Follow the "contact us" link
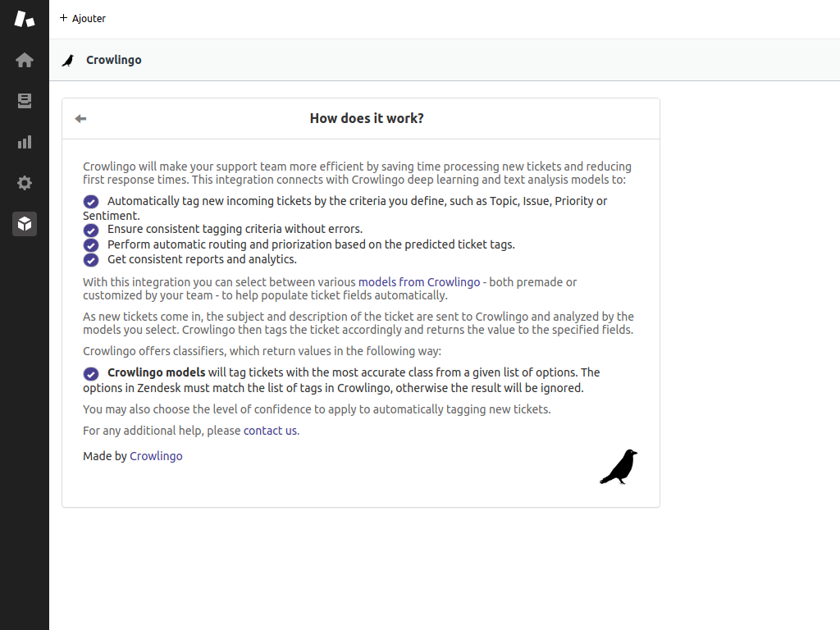This screenshot has height=630, width=840. tap(270, 431)
